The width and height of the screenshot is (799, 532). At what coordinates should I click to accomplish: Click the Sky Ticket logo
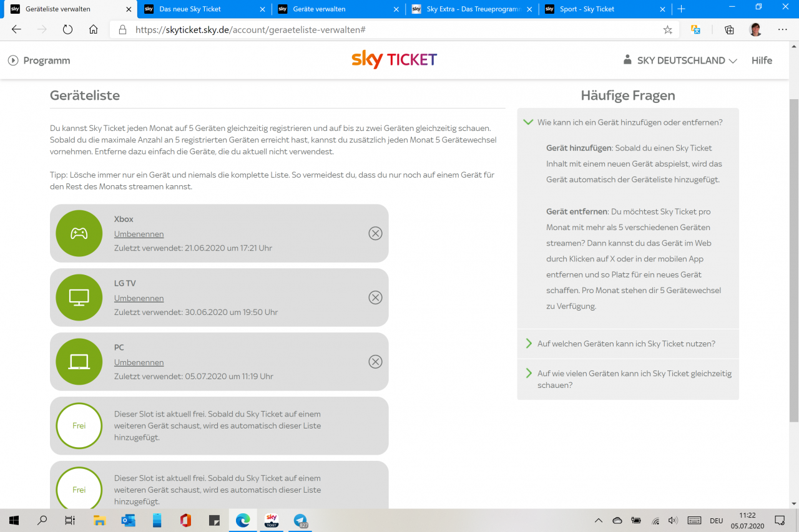pos(394,60)
